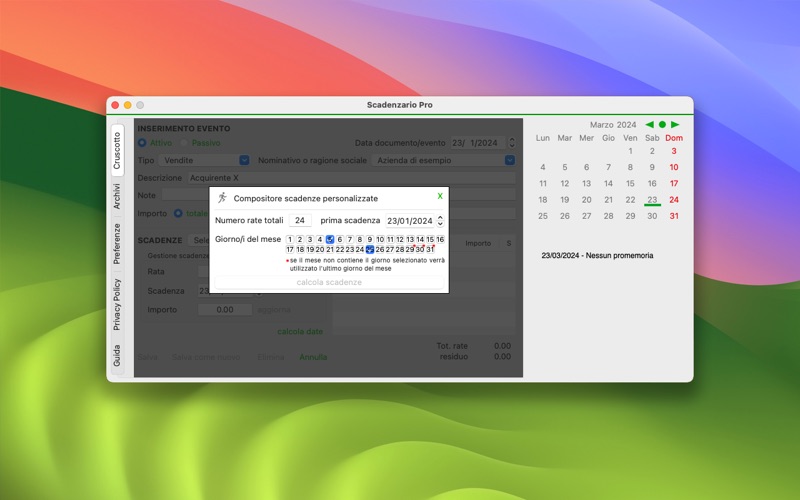Close the Compositore scadenze dialog with green X
Image resolution: width=800 pixels, height=500 pixels.
pyautogui.click(x=440, y=196)
